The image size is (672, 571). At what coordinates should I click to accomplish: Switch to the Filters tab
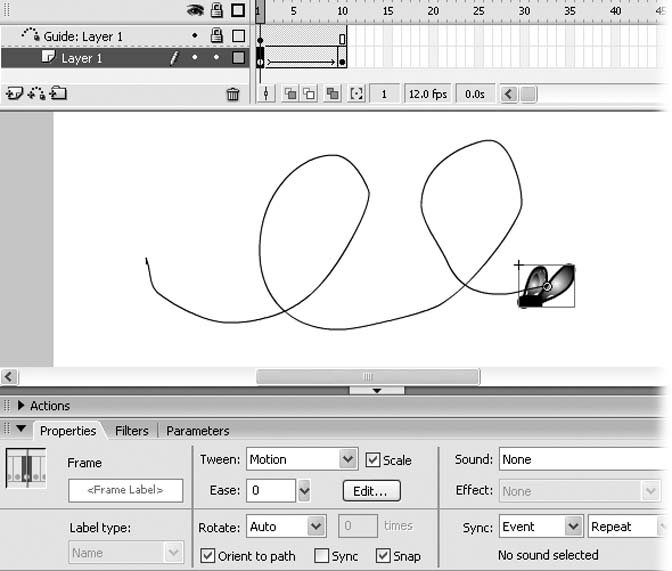(x=131, y=431)
